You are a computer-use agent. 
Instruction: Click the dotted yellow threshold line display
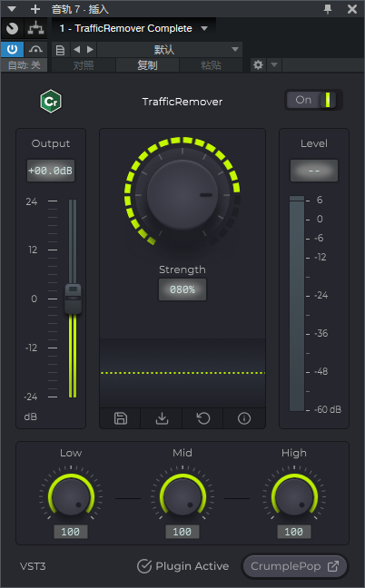(182, 373)
